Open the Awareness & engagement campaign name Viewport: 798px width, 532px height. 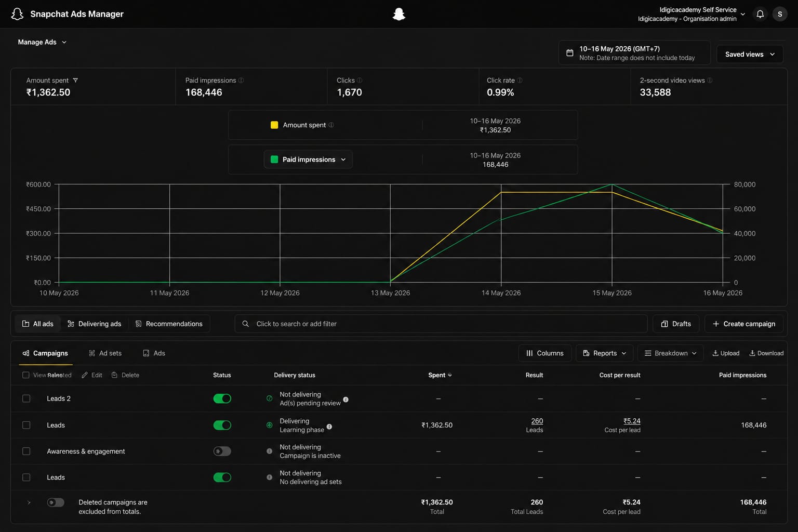tap(86, 451)
